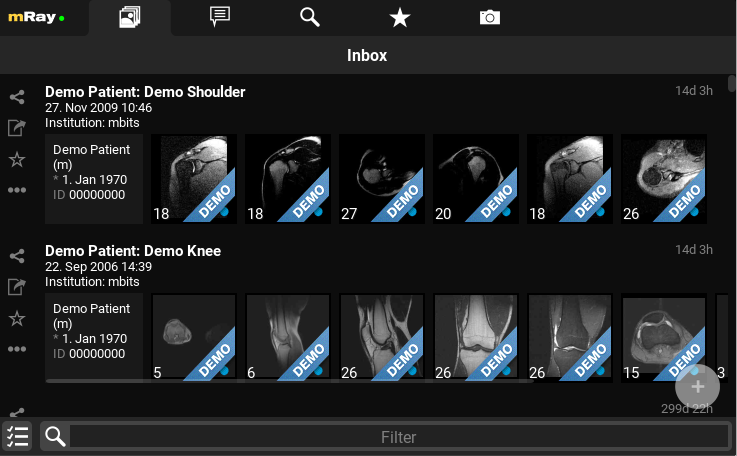Share the Demo Knee study
This screenshot has height=456, width=737.
click(x=17, y=257)
